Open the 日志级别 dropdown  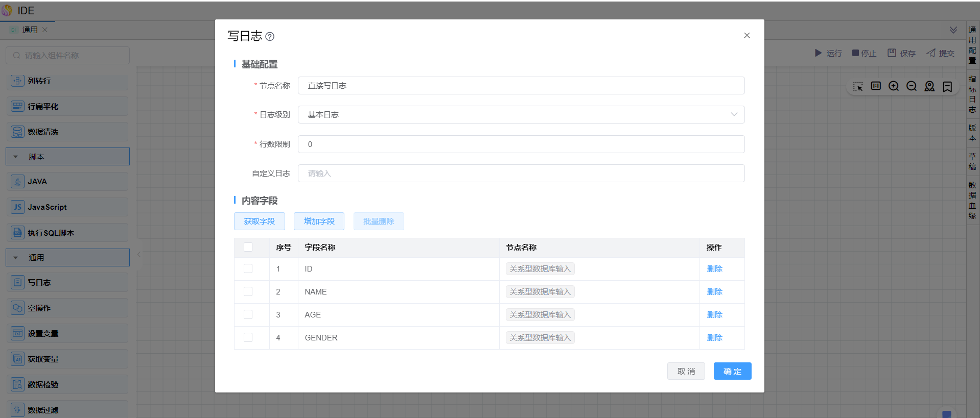pos(521,115)
